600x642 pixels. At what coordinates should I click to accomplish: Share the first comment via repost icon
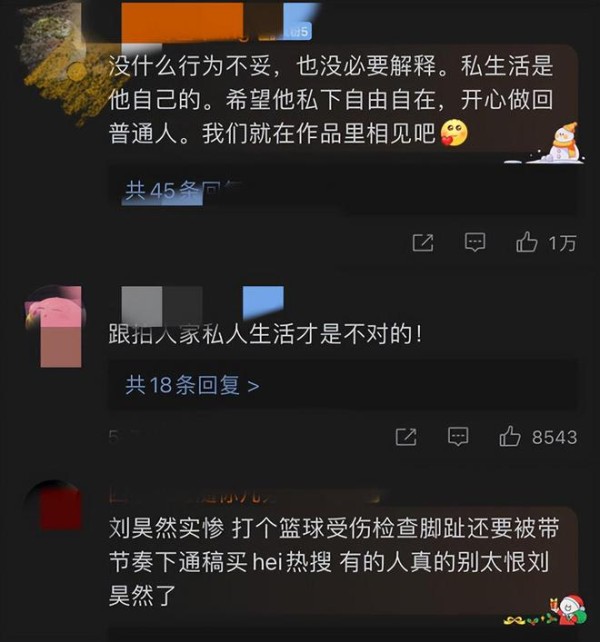[423, 243]
